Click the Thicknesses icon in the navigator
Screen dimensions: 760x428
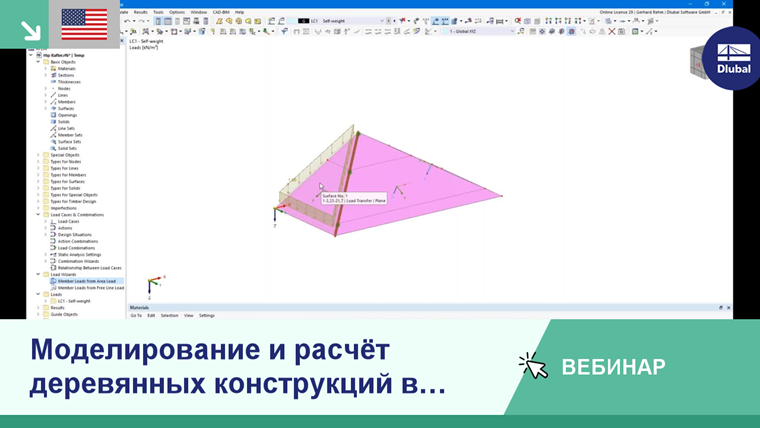(x=53, y=82)
